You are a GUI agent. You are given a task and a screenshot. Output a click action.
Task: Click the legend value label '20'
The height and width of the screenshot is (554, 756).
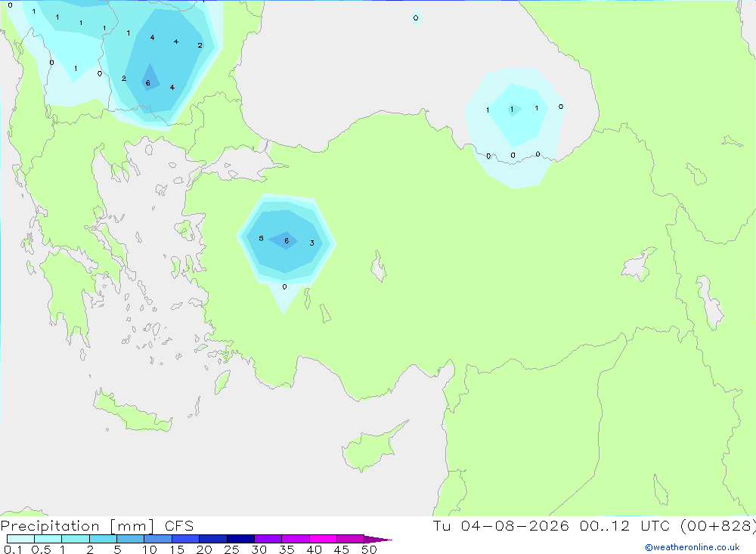coord(204,549)
